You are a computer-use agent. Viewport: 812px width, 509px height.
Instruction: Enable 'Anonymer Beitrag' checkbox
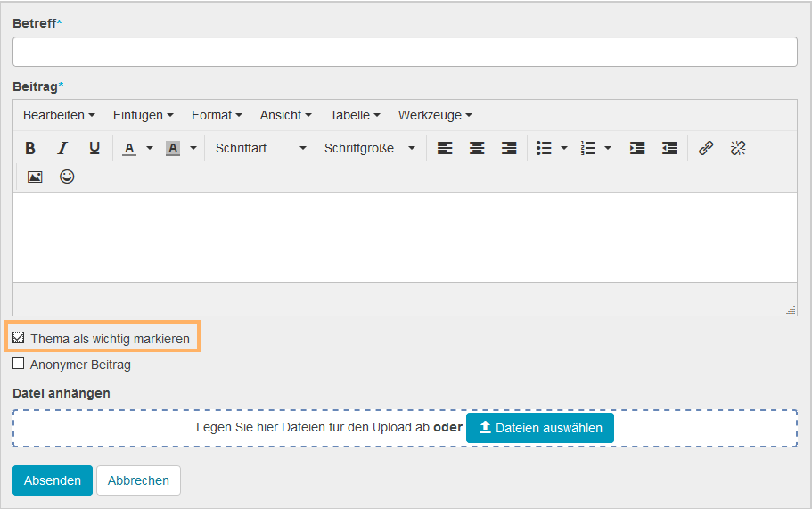(x=19, y=364)
